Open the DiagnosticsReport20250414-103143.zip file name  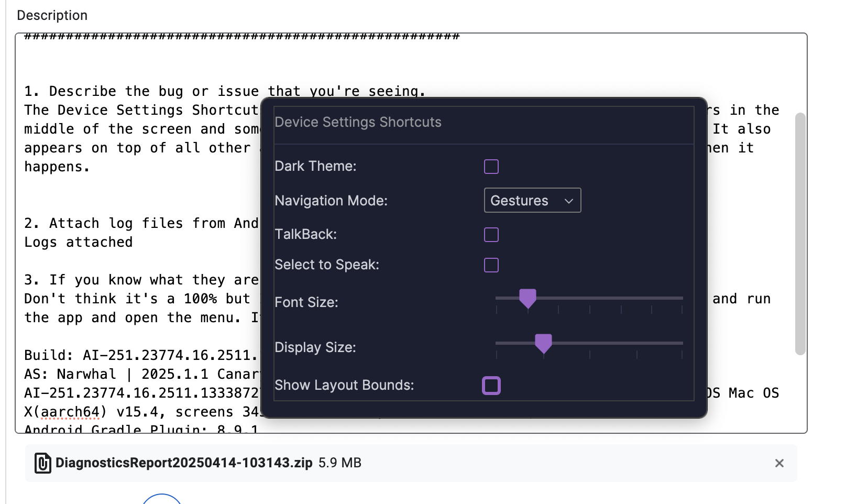184,463
